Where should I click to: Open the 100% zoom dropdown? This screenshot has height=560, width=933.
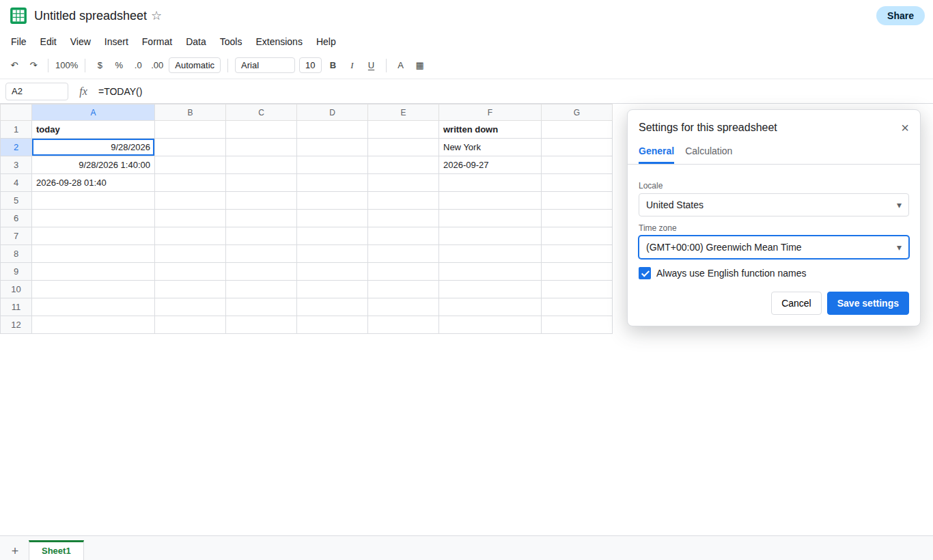(66, 66)
